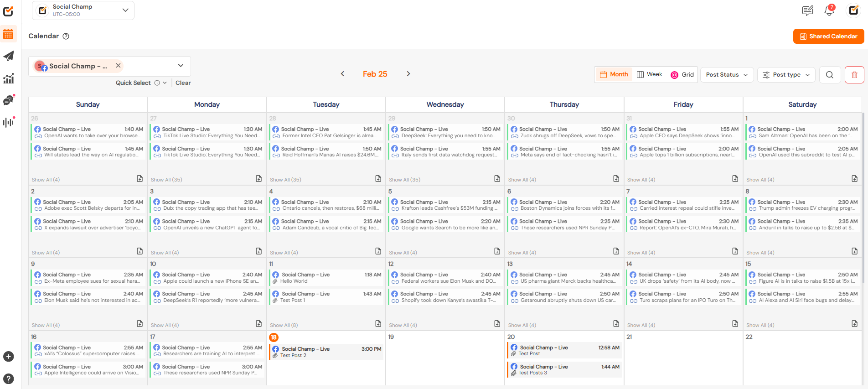Click the note icon on Monday 3 cell
The height and width of the screenshot is (389, 868).
[x=259, y=251]
